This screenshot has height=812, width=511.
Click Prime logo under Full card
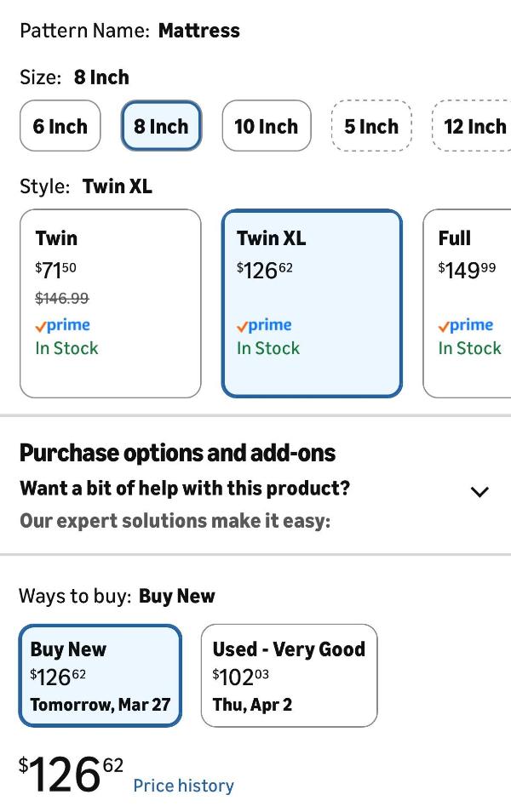pos(466,325)
